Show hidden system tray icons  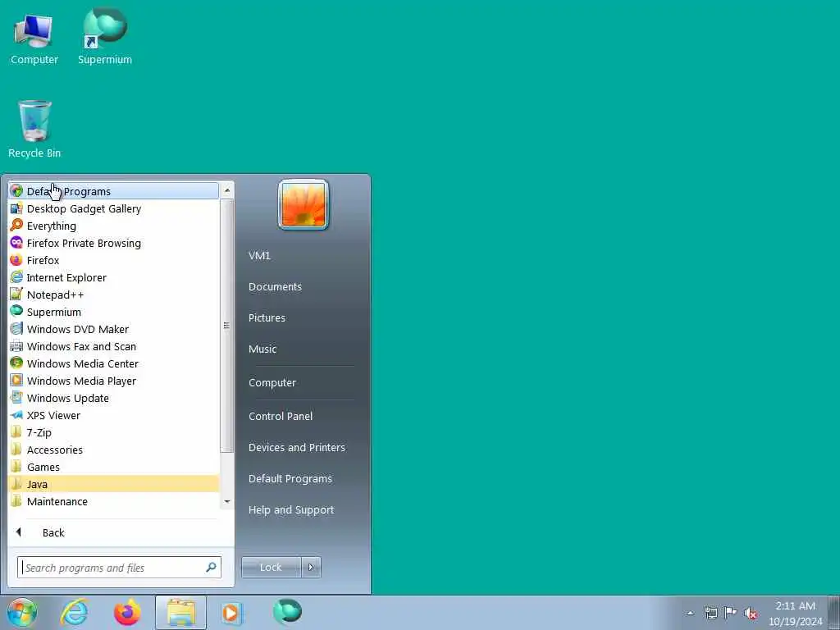point(691,613)
